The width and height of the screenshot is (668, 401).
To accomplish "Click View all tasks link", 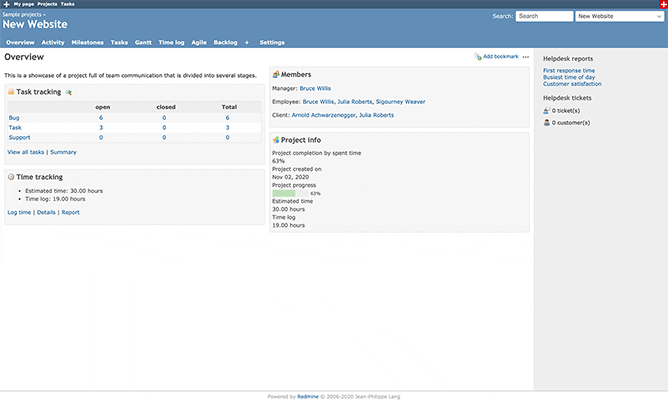I will [x=26, y=152].
